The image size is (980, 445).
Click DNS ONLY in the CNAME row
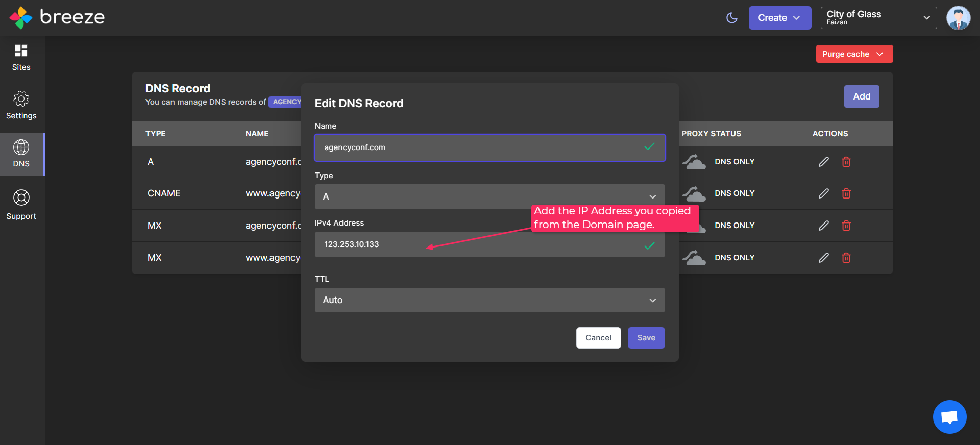pos(734,193)
